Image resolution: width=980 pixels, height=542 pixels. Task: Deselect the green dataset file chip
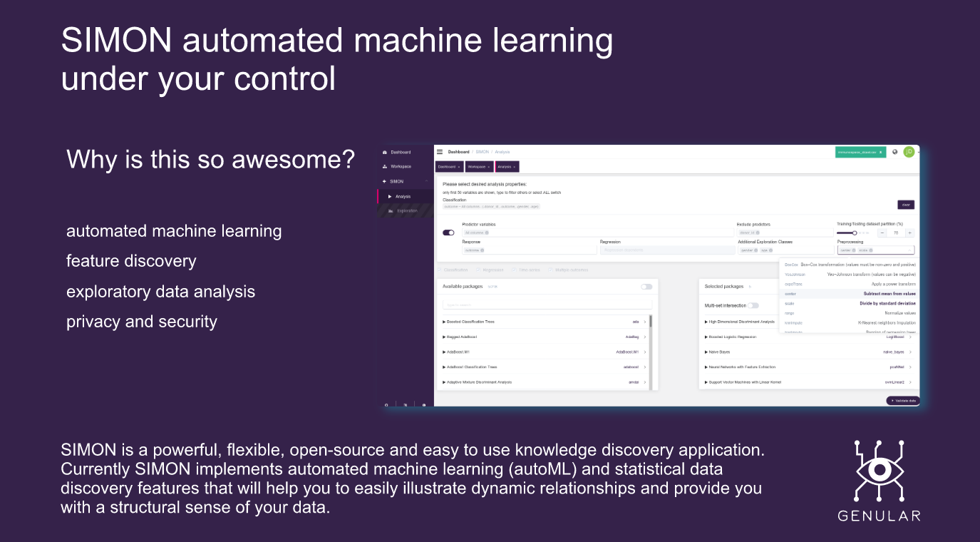pyautogui.click(x=881, y=152)
